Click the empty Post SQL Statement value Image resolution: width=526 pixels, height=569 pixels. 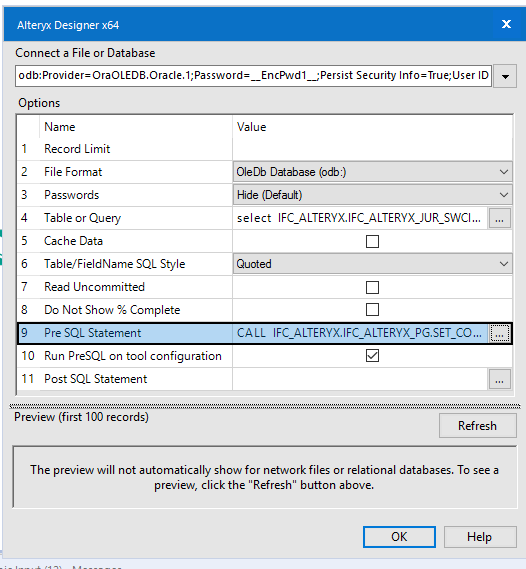pyautogui.click(x=359, y=379)
